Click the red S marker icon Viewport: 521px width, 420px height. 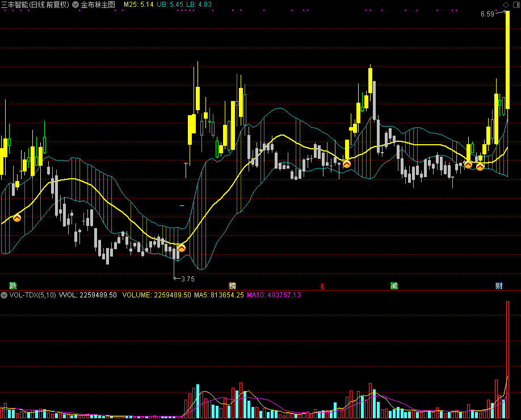point(322,286)
